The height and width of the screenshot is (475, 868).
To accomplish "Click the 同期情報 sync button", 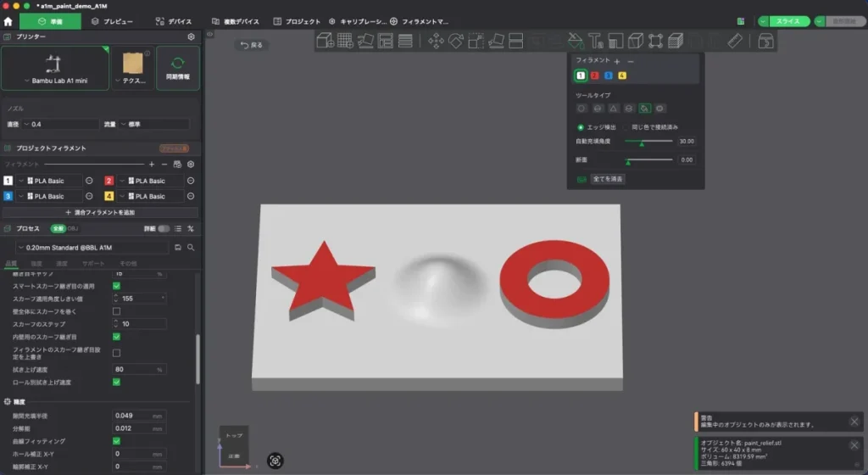I will click(178, 68).
